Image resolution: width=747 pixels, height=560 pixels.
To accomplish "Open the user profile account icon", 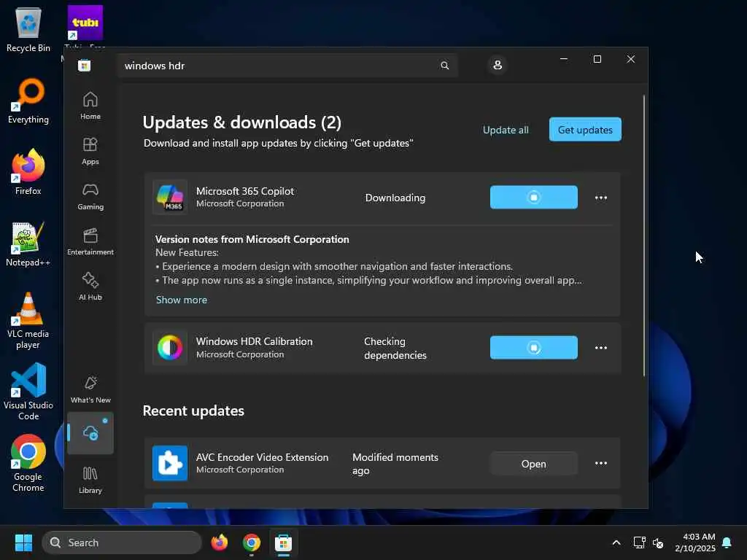I will point(498,65).
